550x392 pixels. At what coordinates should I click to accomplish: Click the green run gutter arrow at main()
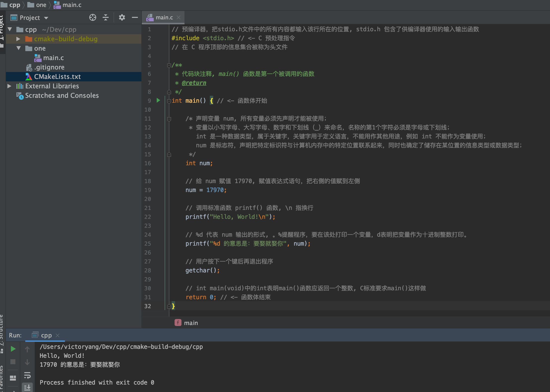click(x=158, y=100)
